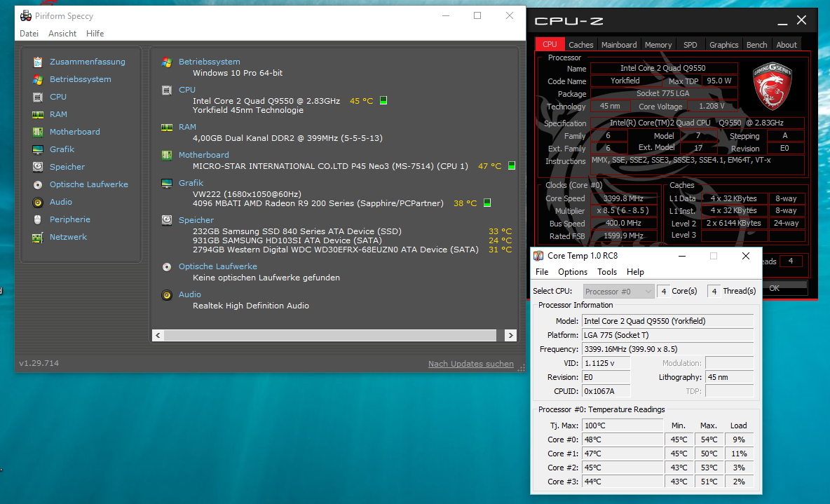Open the Options menu in Core Temp
Screen dimensions: 830x504
tap(573, 271)
